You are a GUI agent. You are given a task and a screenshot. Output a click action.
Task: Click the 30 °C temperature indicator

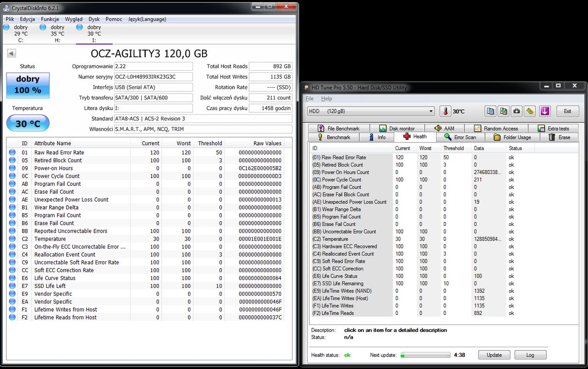(x=28, y=123)
